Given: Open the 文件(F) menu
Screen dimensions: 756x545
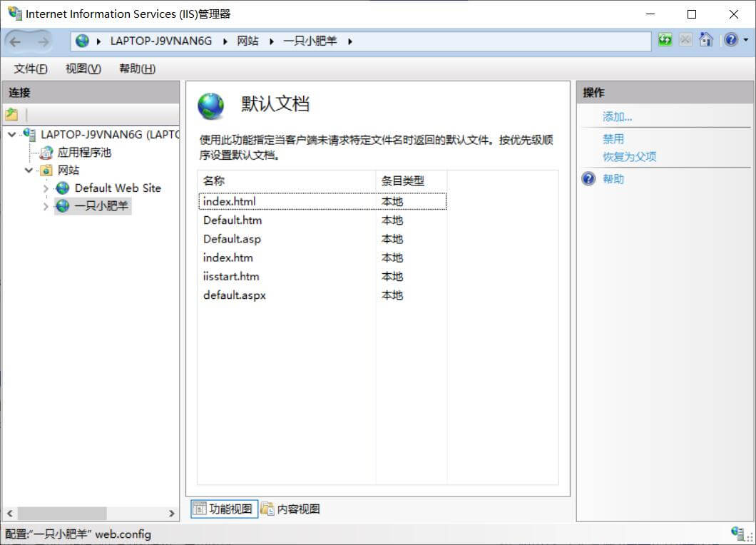Looking at the screenshot, I should (x=31, y=68).
